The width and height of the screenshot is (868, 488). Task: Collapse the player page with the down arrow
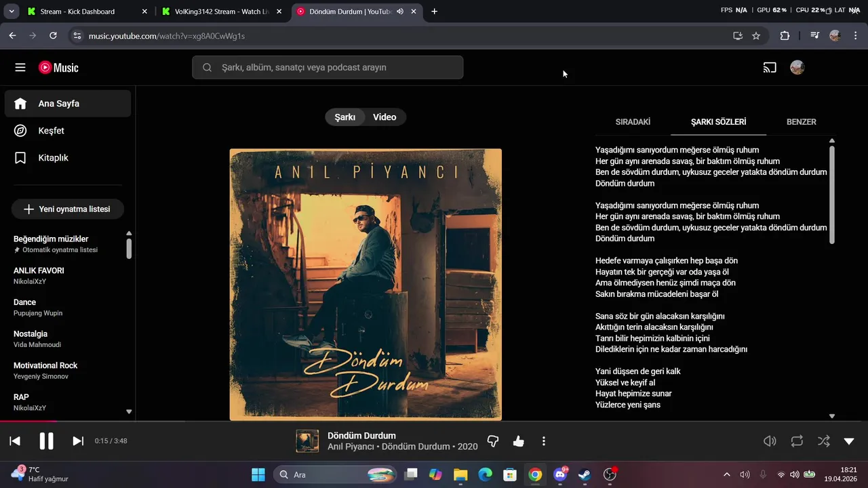pos(849,441)
